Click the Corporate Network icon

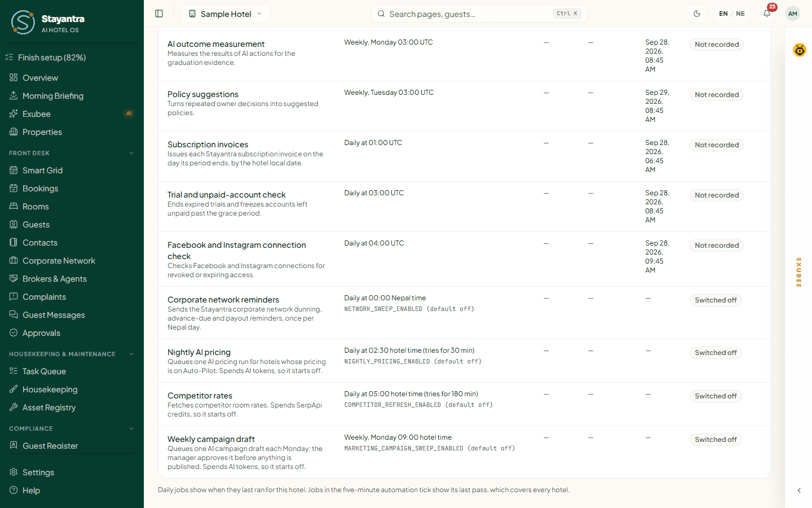tap(14, 260)
